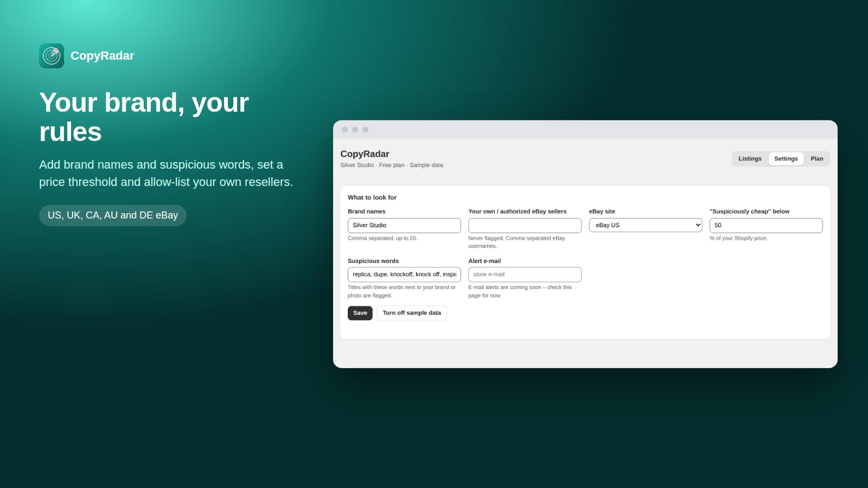Click Turn off sample data button
The height and width of the screenshot is (488, 868).
click(x=412, y=313)
